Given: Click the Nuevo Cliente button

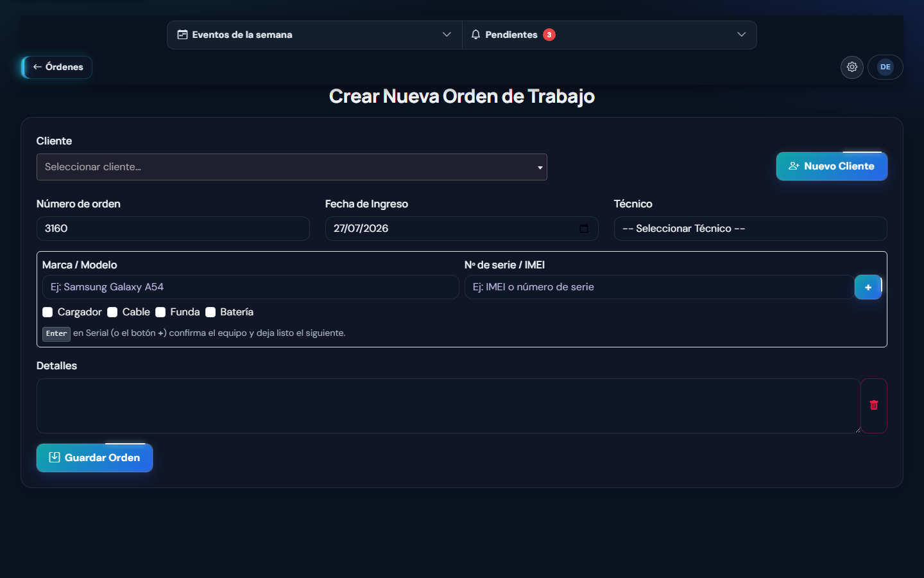Looking at the screenshot, I should point(832,166).
